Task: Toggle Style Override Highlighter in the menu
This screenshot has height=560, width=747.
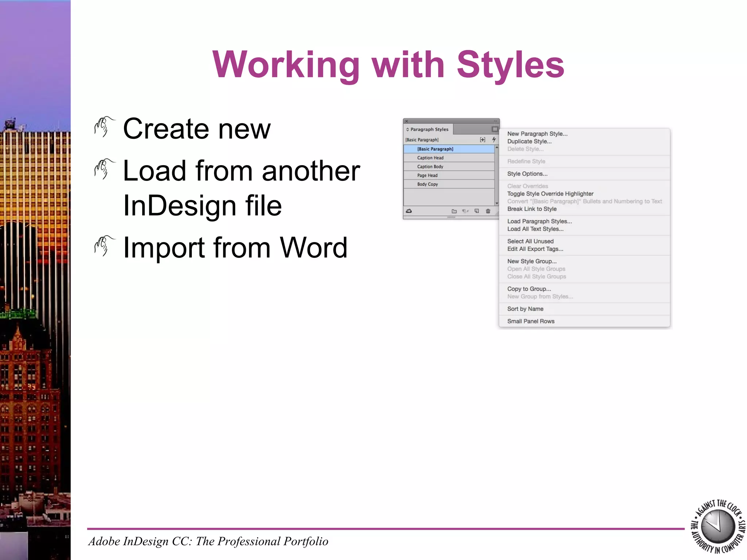Action: (550, 194)
